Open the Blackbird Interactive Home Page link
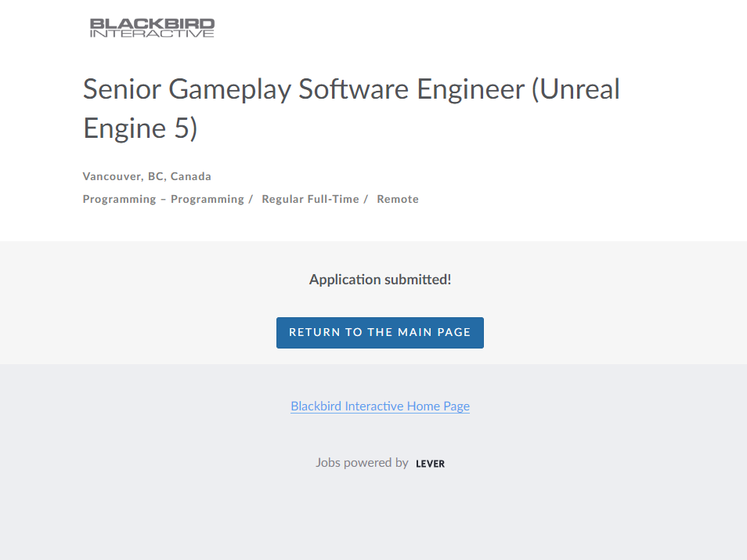 click(x=380, y=406)
